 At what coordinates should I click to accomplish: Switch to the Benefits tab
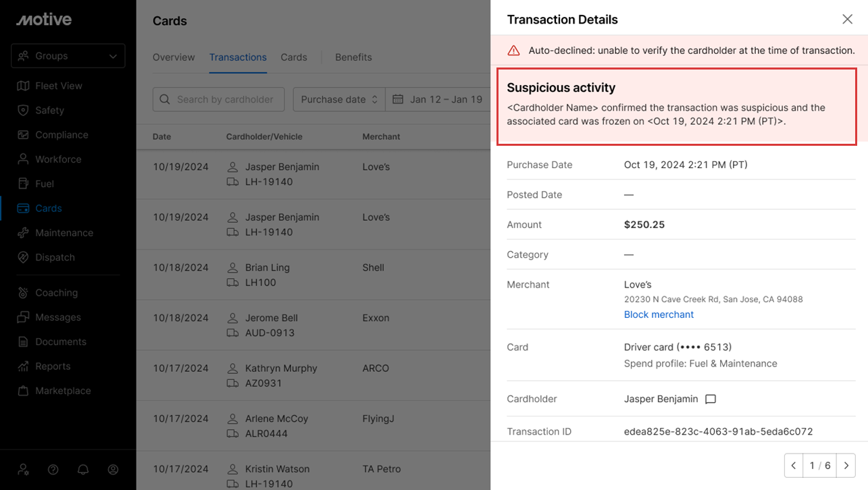coord(353,57)
